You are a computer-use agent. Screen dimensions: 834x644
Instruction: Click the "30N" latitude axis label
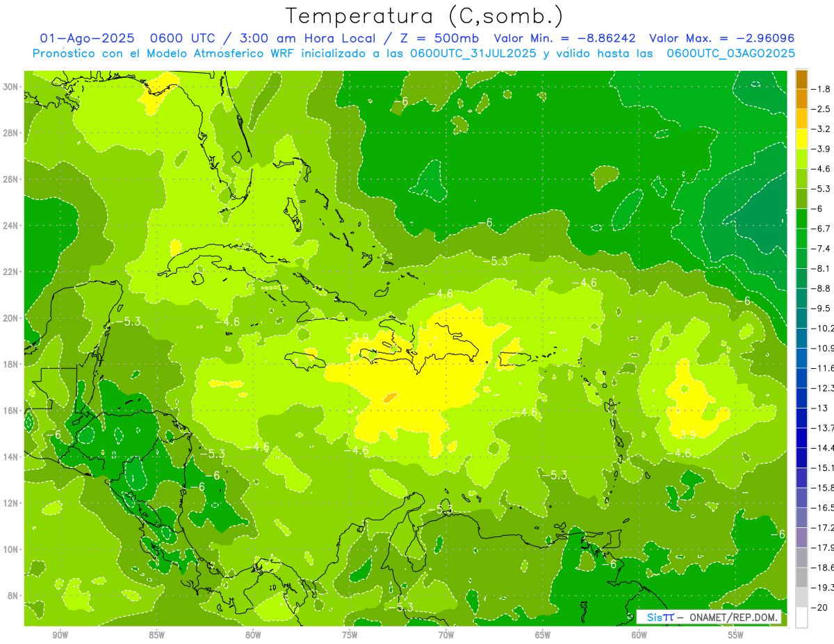[10, 87]
